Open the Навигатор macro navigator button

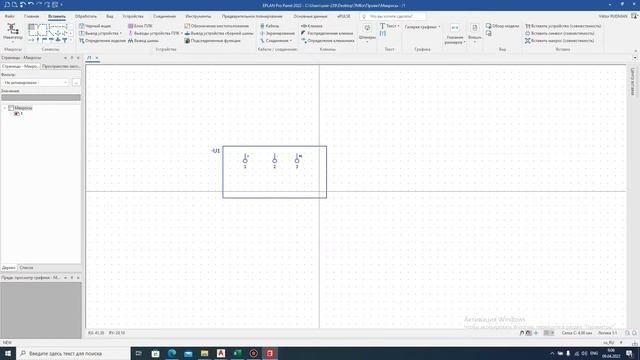[13, 33]
